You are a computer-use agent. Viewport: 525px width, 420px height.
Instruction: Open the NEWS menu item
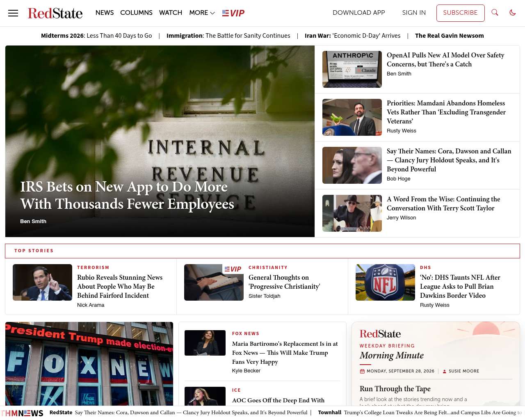[x=105, y=13]
